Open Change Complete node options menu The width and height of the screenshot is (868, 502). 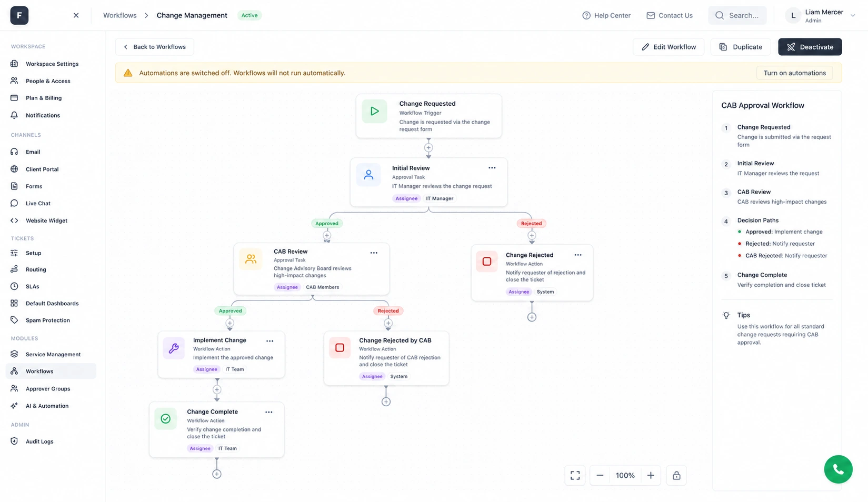[269, 412]
